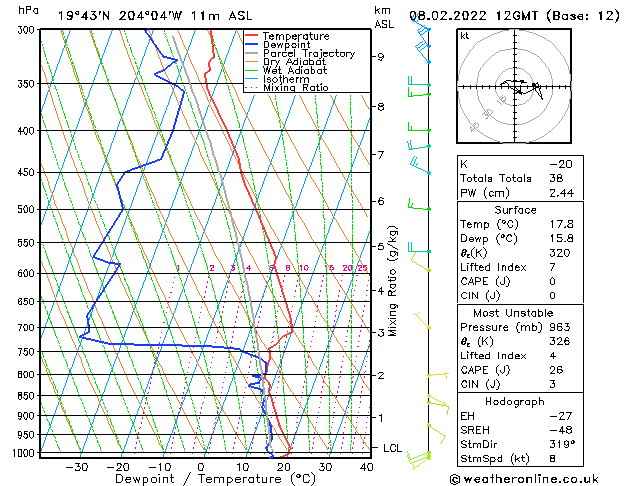Click the surface Temp value '17.8'
Image resolution: width=629 pixels, height=486 pixels.
[562, 224]
